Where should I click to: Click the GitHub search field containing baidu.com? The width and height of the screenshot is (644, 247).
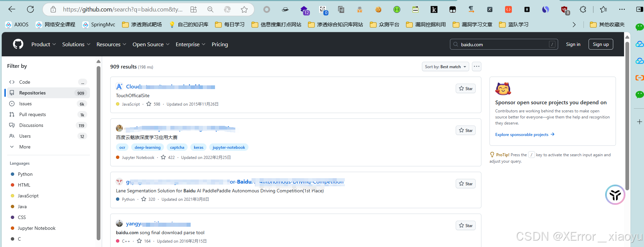click(x=504, y=44)
